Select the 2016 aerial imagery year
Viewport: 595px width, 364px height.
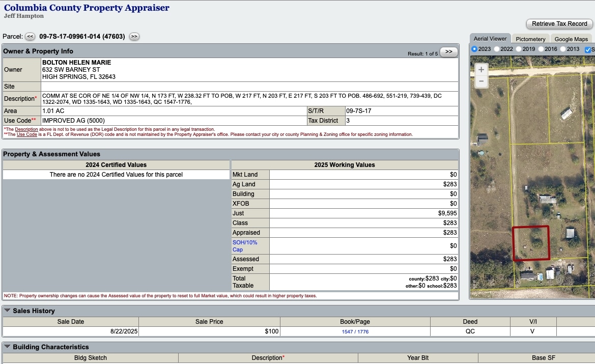541,49
